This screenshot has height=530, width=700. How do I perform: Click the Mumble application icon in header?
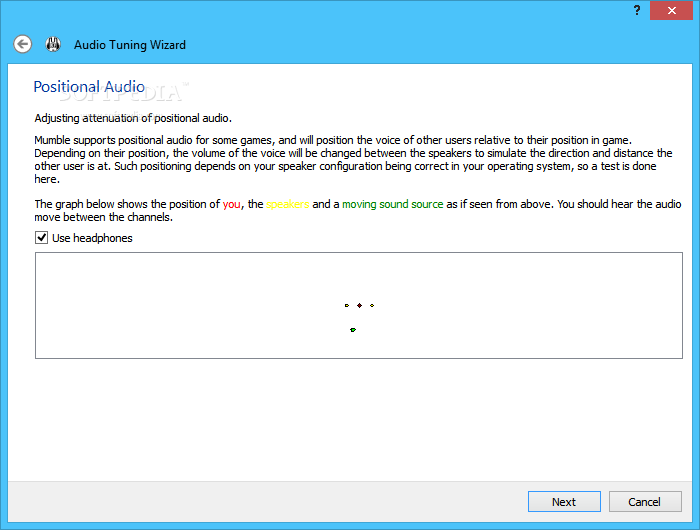click(53, 44)
